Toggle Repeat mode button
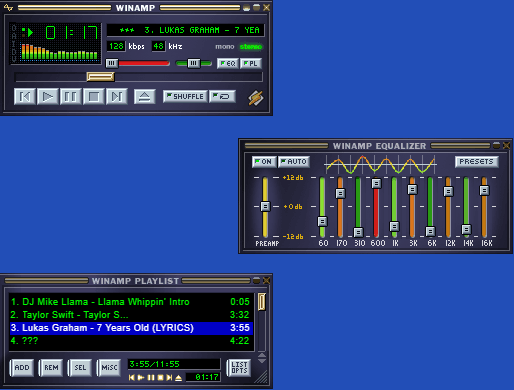The image size is (514, 390). pos(222,96)
